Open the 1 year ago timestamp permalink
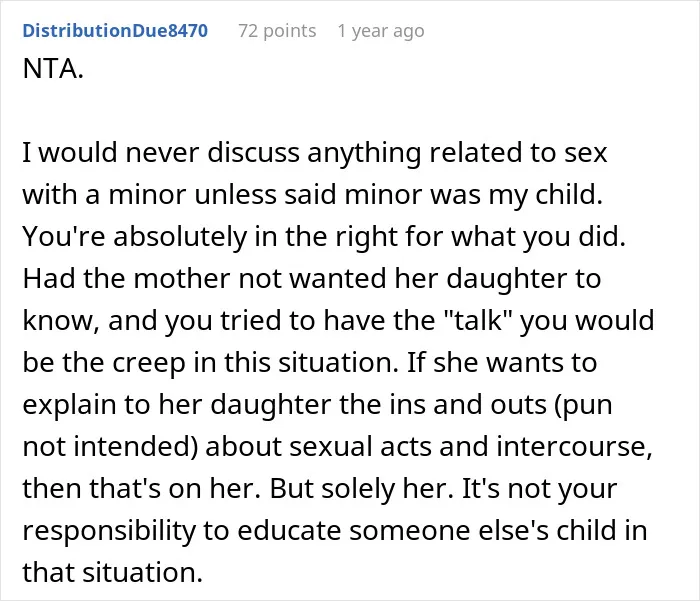The height and width of the screenshot is (601, 700). tap(381, 31)
